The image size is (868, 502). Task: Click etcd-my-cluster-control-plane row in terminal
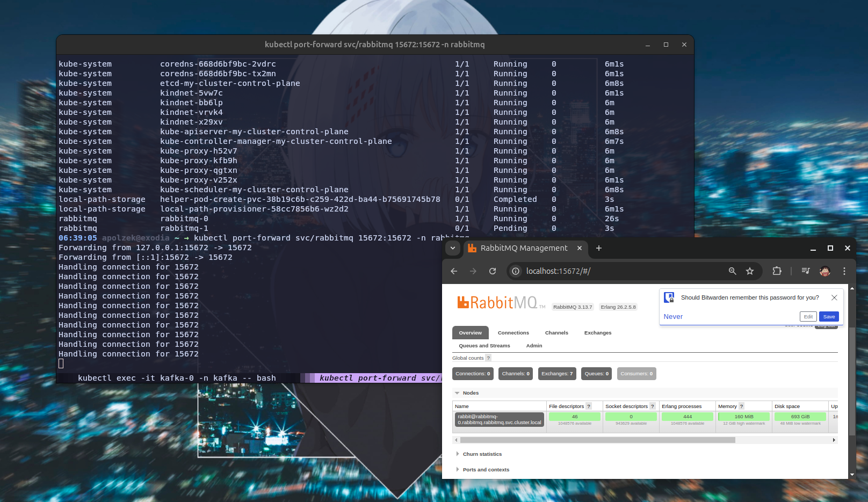coord(341,83)
